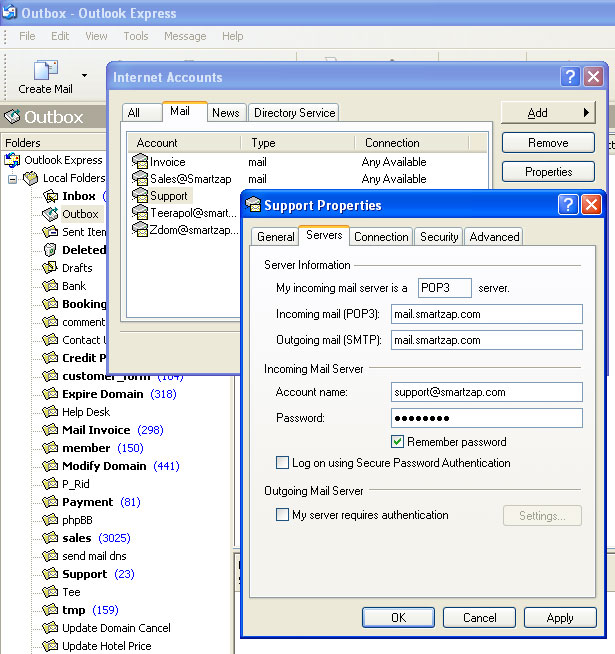
Task: Click the Apply button
Action: point(560,617)
